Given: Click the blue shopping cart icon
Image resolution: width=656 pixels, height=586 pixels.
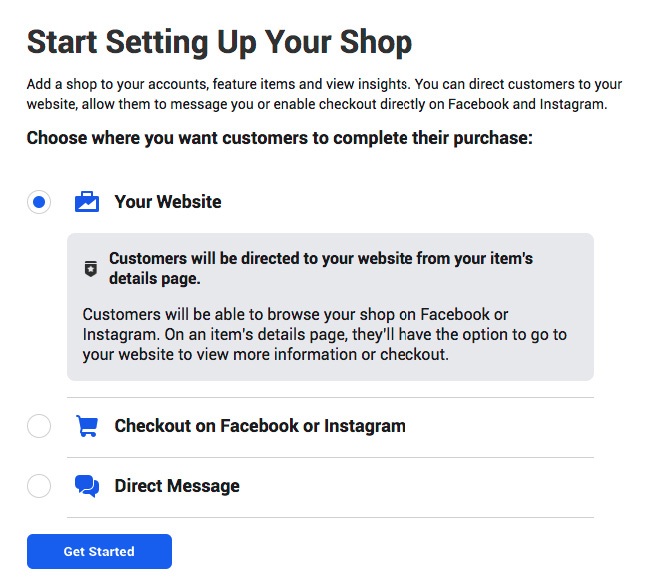Looking at the screenshot, I should coord(87,426).
